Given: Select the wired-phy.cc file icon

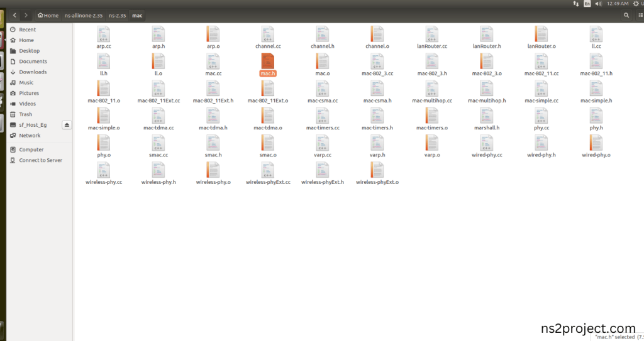Looking at the screenshot, I should tap(486, 143).
